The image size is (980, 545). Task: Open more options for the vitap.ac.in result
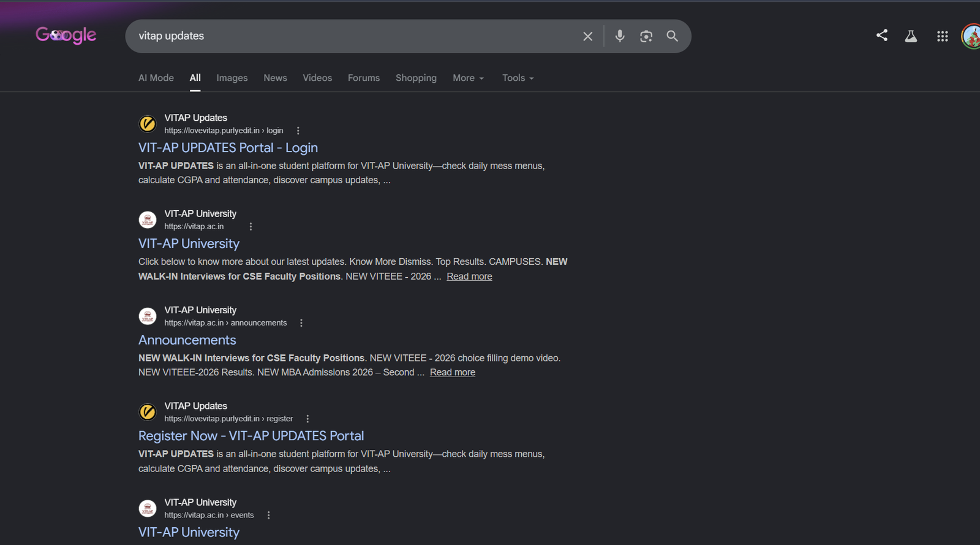[x=251, y=226]
